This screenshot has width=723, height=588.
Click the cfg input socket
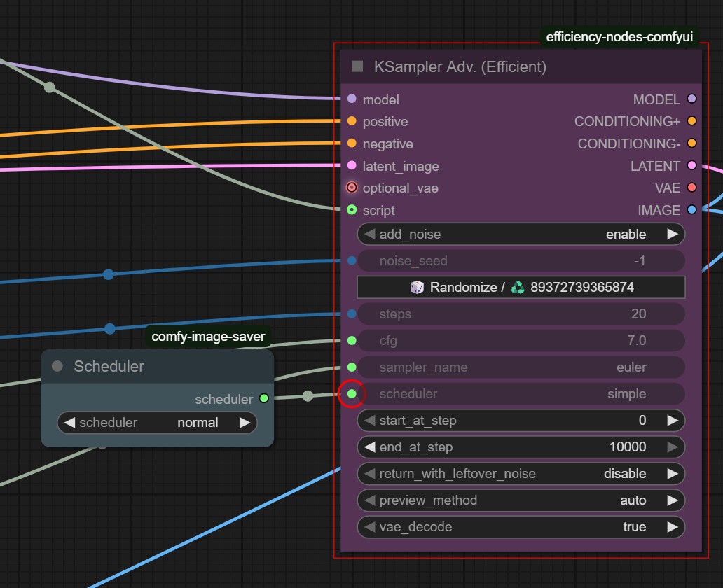click(352, 340)
